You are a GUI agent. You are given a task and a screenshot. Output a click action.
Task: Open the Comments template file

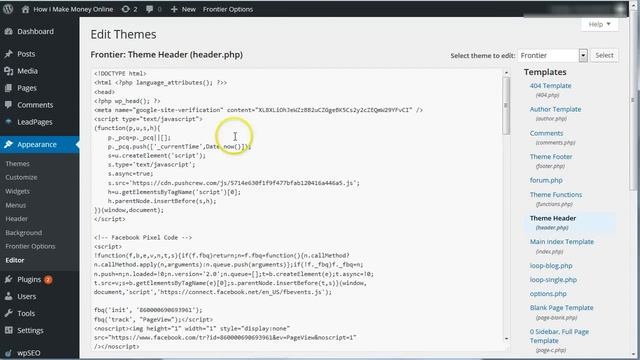[x=546, y=133]
